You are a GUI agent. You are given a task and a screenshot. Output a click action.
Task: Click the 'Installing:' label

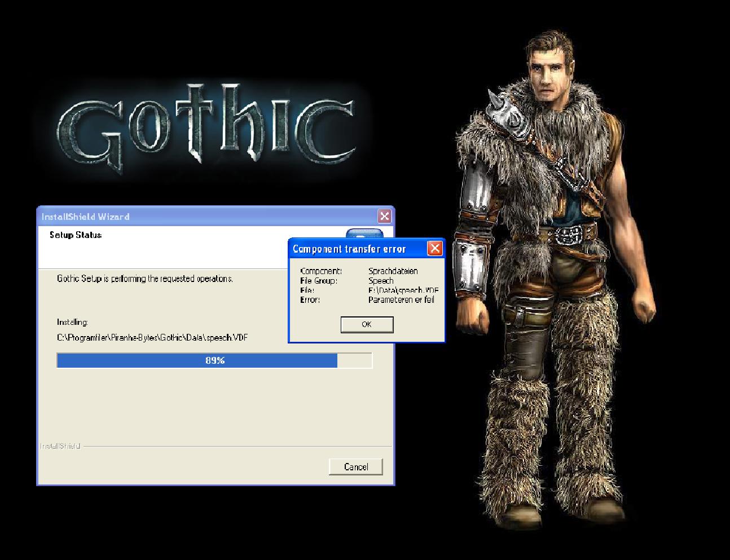tap(72, 322)
